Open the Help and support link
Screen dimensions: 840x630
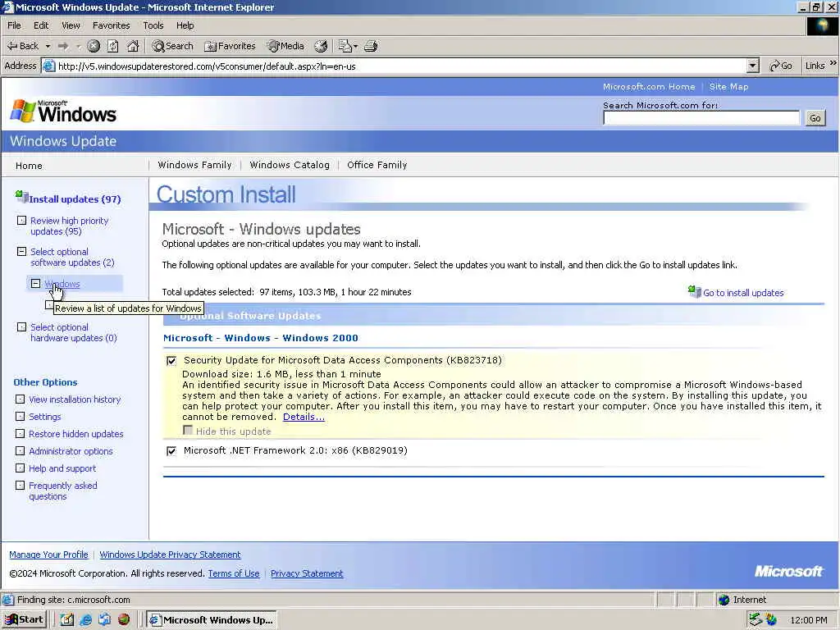[x=62, y=468]
